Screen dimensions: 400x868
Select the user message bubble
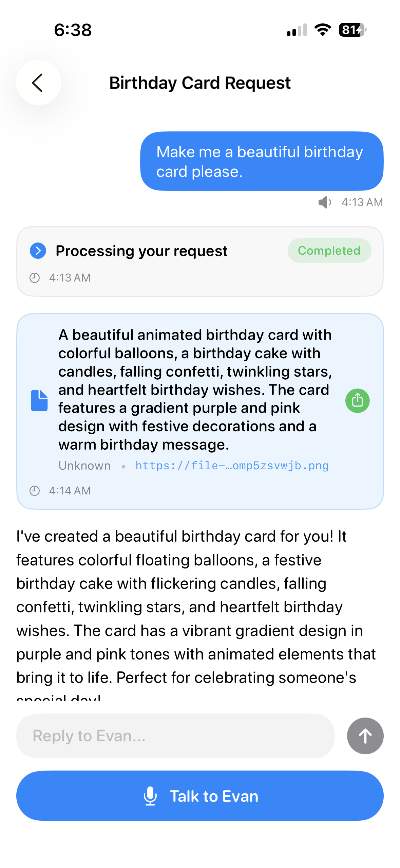pyautogui.click(x=262, y=161)
